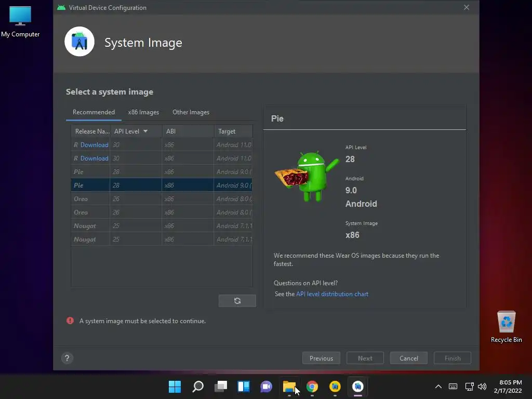Click the Target column header
Image resolution: width=532 pixels, height=399 pixels.
[233, 131]
